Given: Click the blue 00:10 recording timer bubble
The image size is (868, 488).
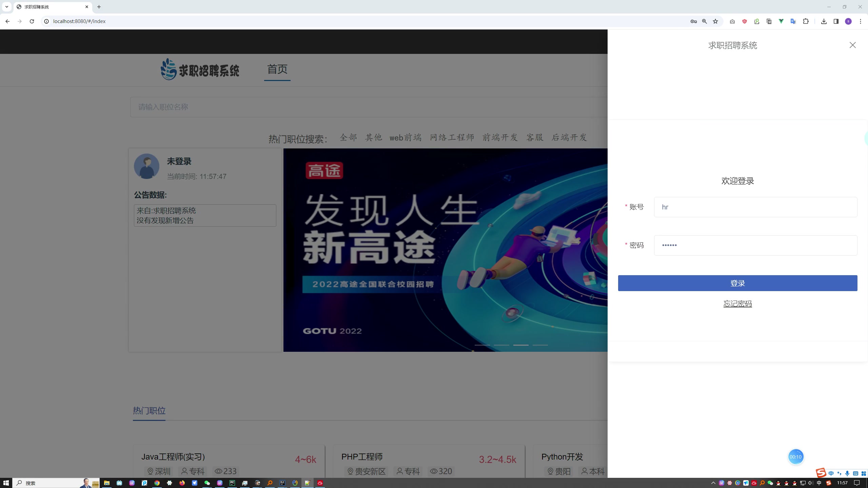Looking at the screenshot, I should [795, 457].
